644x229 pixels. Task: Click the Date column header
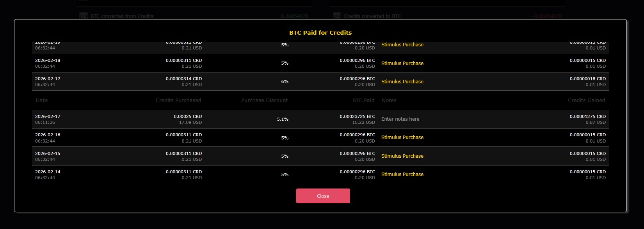pyautogui.click(x=42, y=100)
